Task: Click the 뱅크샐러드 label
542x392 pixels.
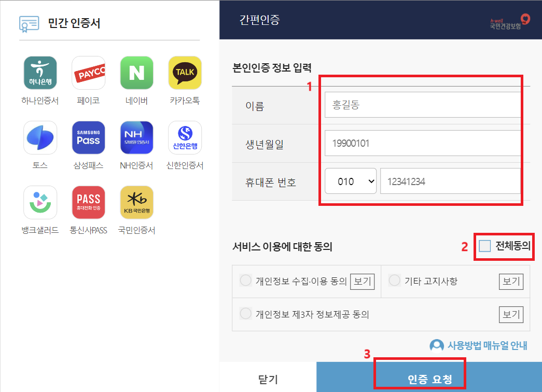Action: coord(40,230)
